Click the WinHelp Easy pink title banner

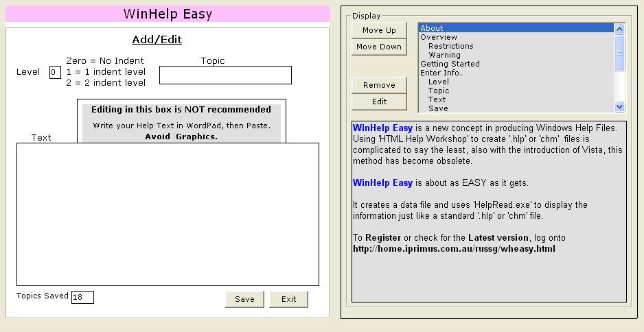click(x=168, y=14)
